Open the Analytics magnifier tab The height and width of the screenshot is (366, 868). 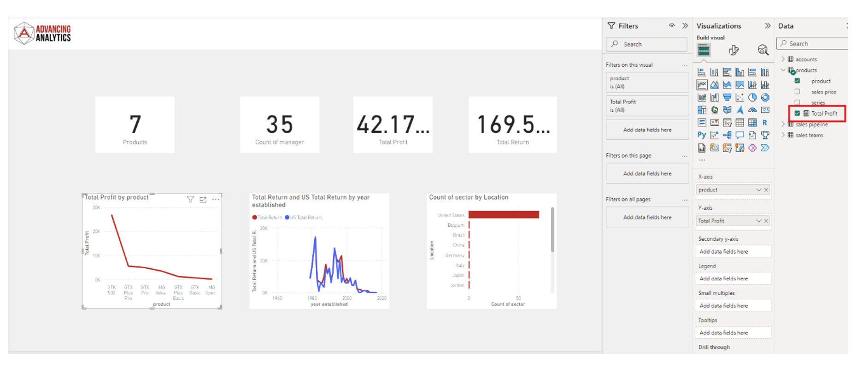click(763, 50)
